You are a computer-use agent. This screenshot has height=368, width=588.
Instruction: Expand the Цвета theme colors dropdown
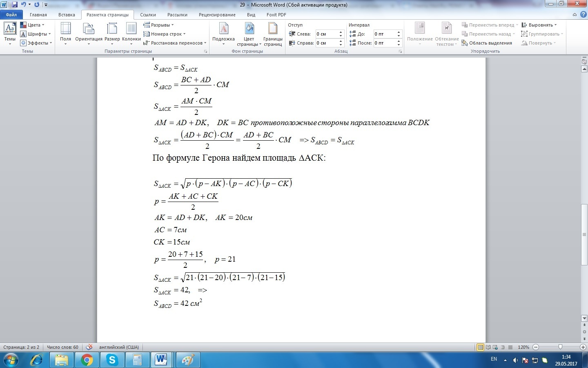pos(32,25)
